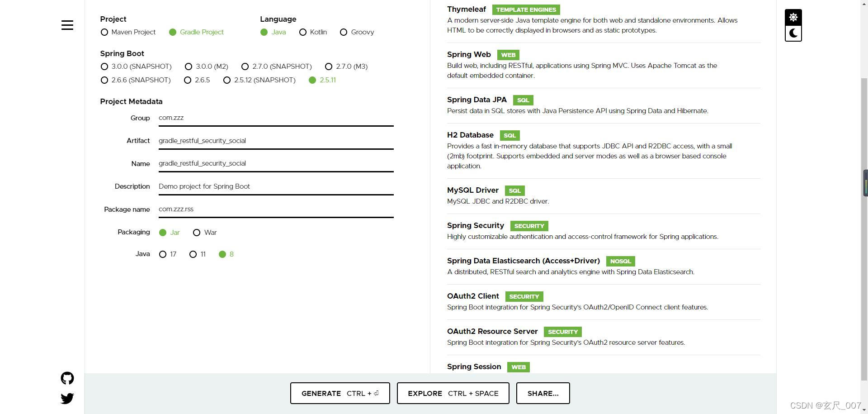Select the Spring Security dependency

pyautogui.click(x=604, y=231)
